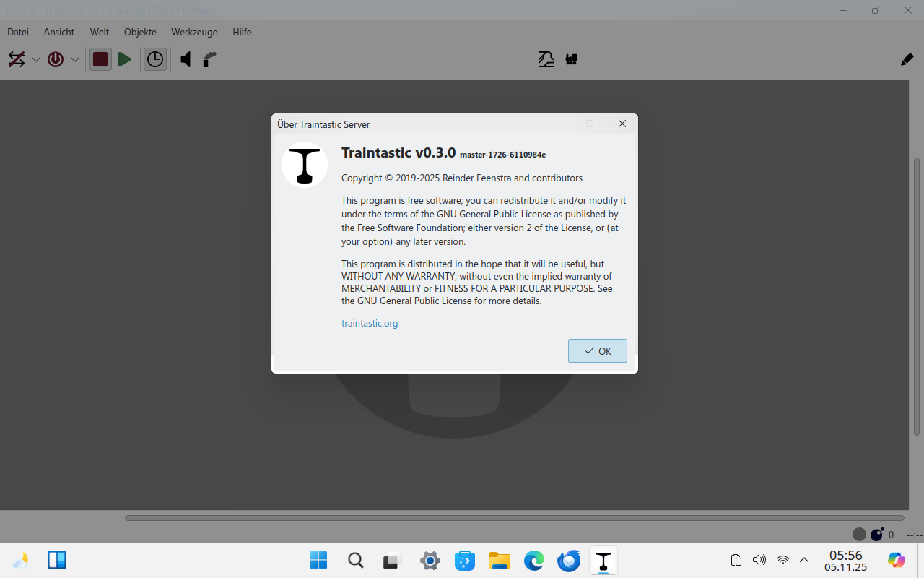This screenshot has height=578, width=924.
Task: Show hidden icons in system tray
Action: 804,560
